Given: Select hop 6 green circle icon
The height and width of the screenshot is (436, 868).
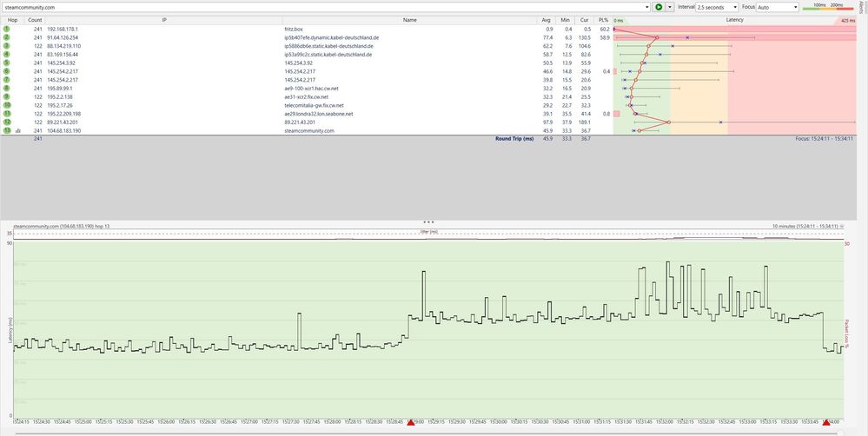Looking at the screenshot, I should (7, 71).
